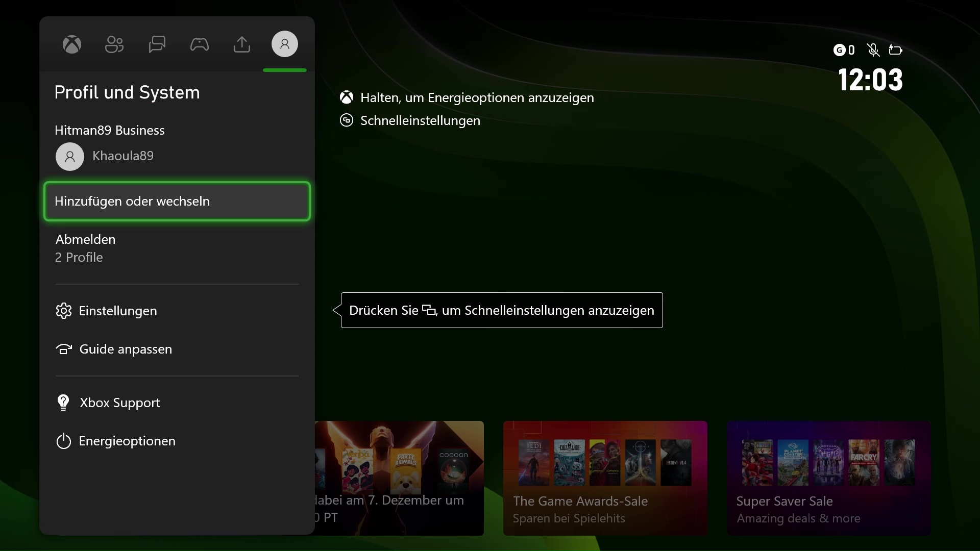Click 2 Profile text under Abmelden
Viewport: 980px width, 551px height.
coord(79,258)
